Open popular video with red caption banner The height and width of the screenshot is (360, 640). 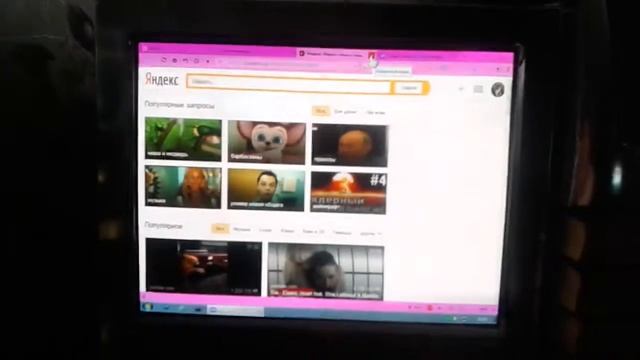tap(325, 271)
